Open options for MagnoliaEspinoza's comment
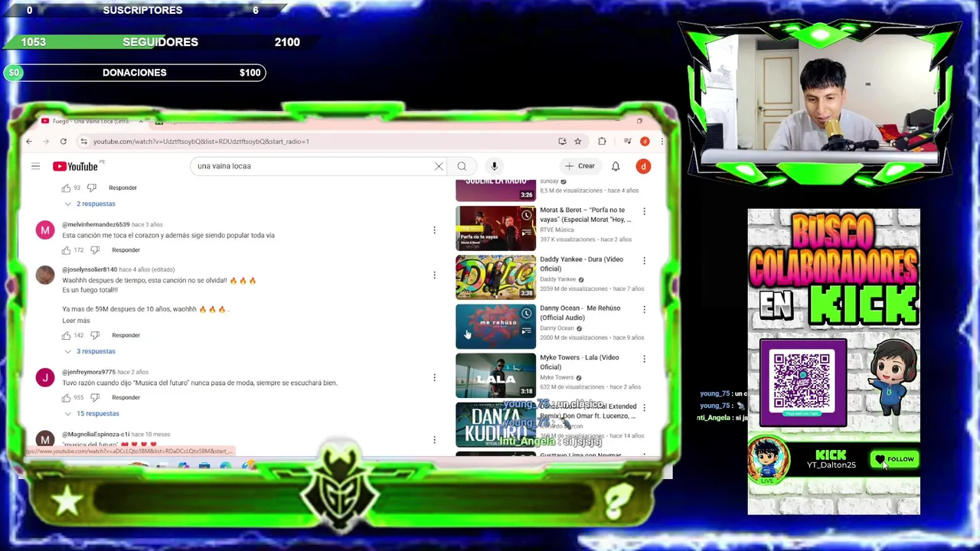 click(x=434, y=440)
